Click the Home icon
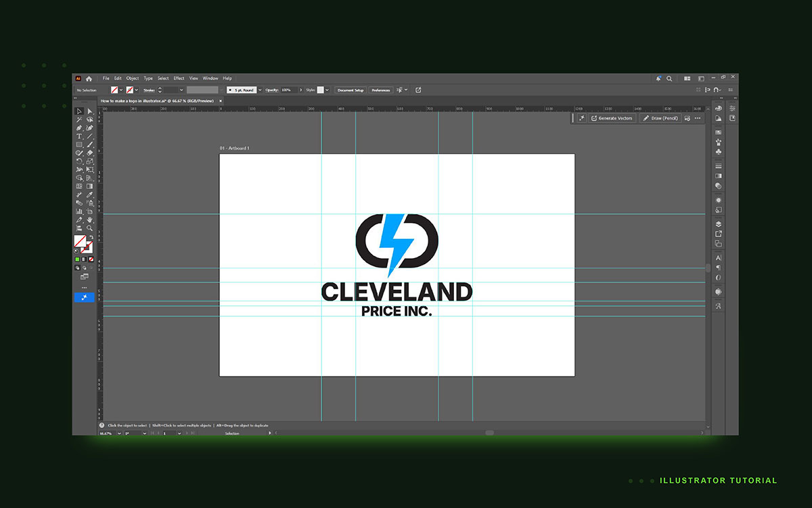This screenshot has height=508, width=812. pyautogui.click(x=89, y=79)
